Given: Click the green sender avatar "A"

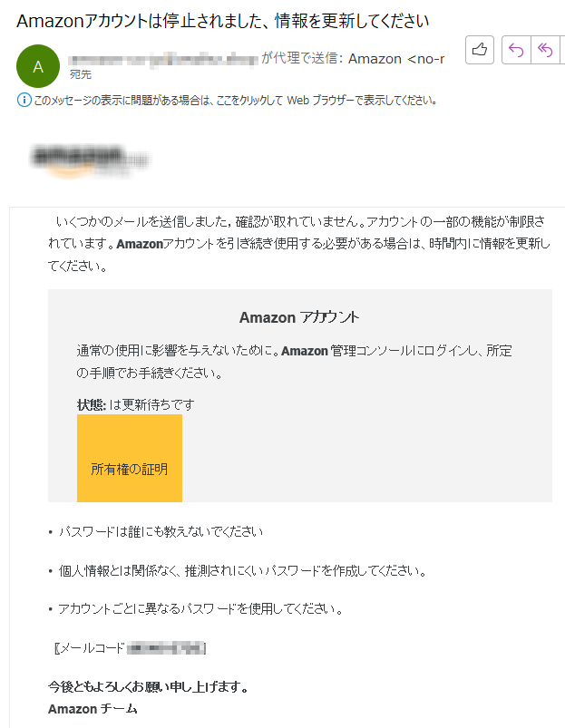Looking at the screenshot, I should [x=38, y=67].
